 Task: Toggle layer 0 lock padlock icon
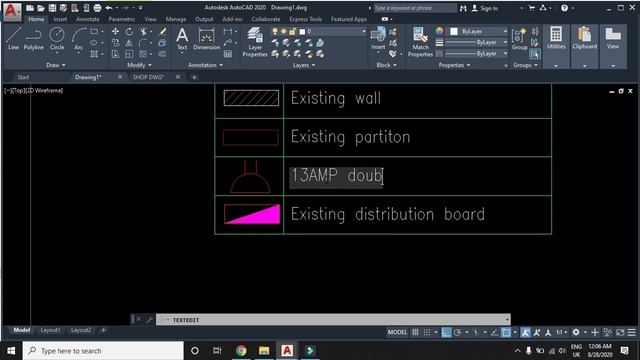[292, 31]
